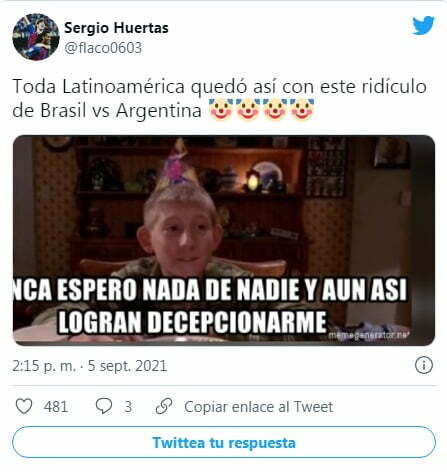The width and height of the screenshot is (447, 472).
Task: Open the 2:15 p. m. 5 sept. 2021 timestamp
Action: point(89,366)
